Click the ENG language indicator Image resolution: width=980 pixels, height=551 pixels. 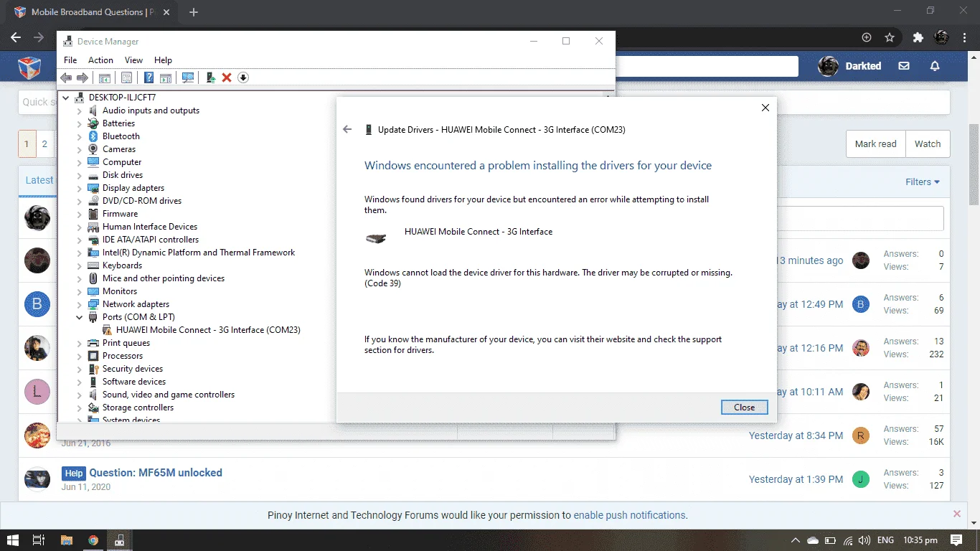pyautogui.click(x=885, y=540)
